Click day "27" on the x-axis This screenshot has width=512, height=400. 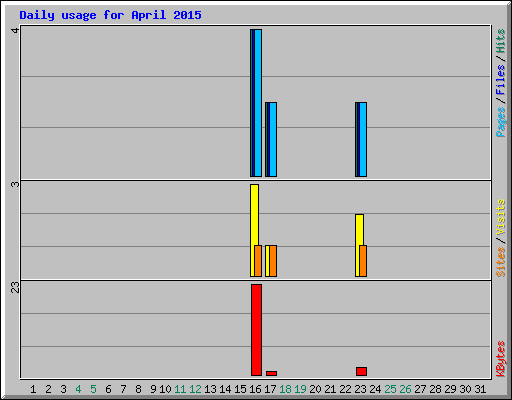(x=420, y=389)
